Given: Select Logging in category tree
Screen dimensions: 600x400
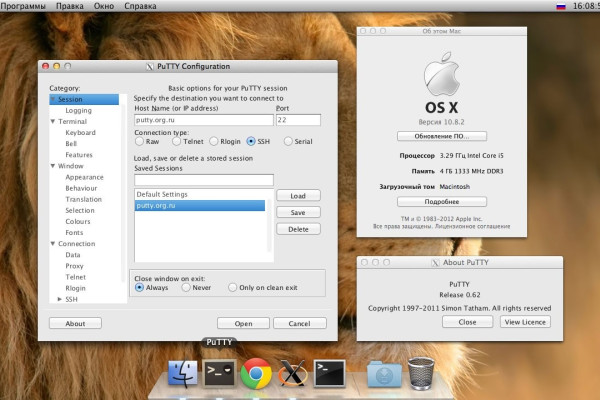Looking at the screenshot, I should [78, 110].
